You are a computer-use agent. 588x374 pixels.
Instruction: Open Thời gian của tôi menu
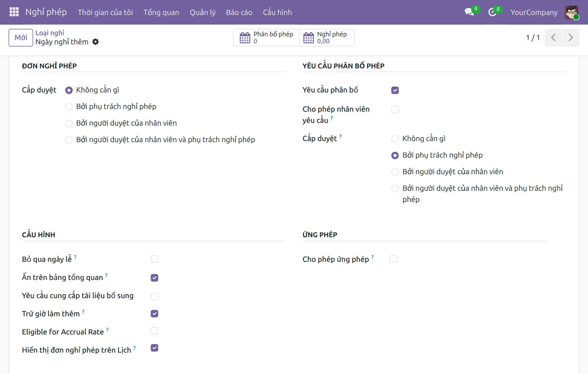[105, 12]
